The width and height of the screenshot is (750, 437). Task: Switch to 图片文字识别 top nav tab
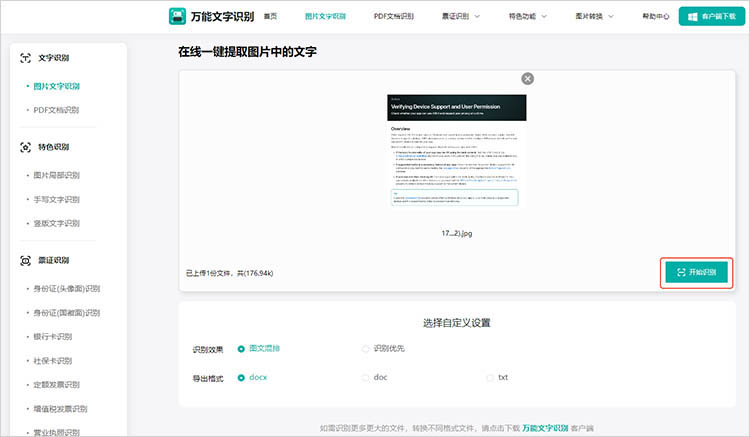click(x=325, y=16)
